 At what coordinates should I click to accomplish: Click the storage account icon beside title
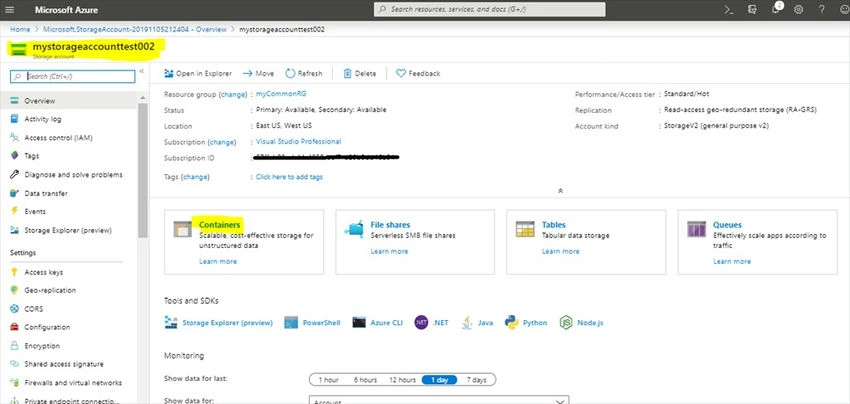[x=18, y=49]
